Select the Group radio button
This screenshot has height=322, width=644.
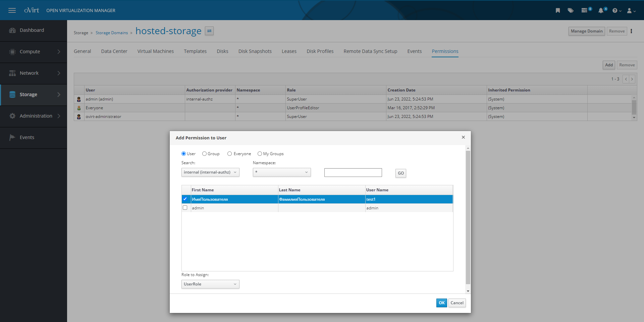[x=204, y=154]
